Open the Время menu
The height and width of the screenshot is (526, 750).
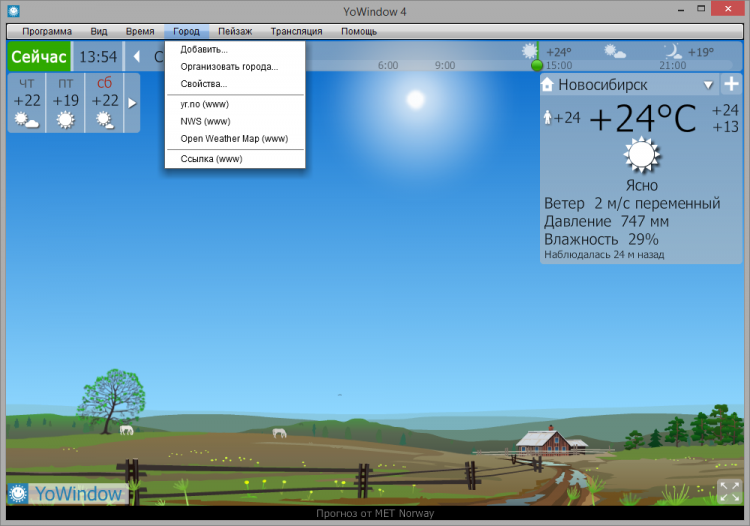[140, 32]
